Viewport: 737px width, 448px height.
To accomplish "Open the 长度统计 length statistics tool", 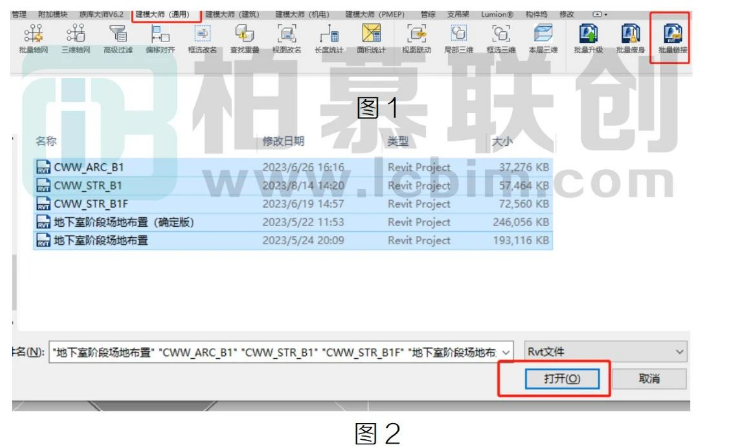I will (x=329, y=39).
